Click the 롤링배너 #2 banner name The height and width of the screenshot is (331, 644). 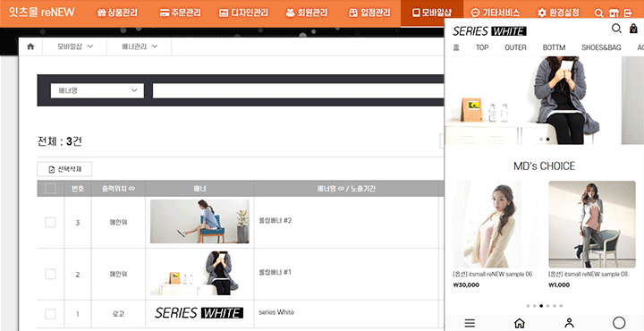tap(275, 221)
